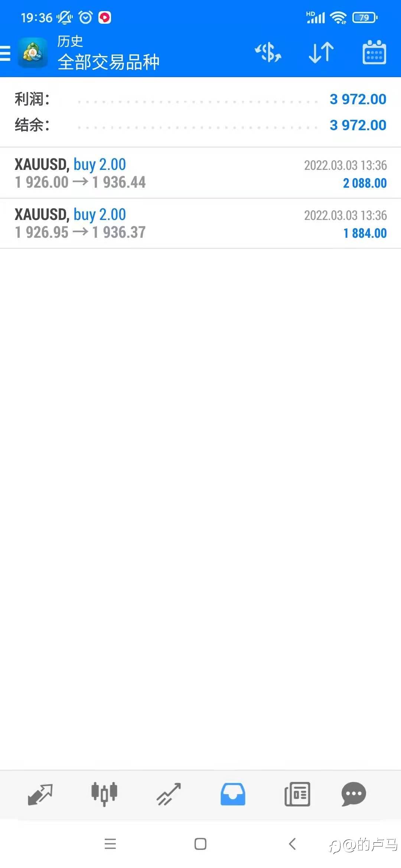Screen dimensions: 401x868
Task: Tap the Android back button
Action: 292,844
